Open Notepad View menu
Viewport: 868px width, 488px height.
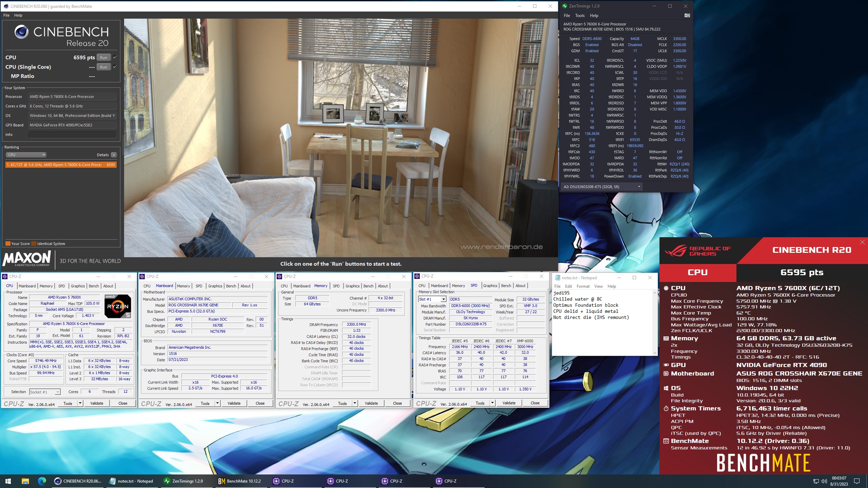pos(599,286)
